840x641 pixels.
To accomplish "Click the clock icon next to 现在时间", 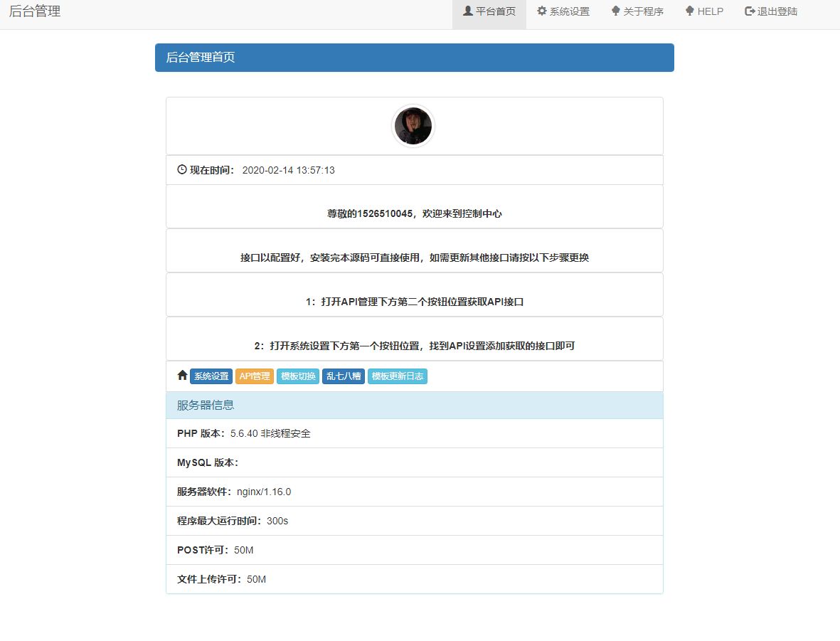I will click(x=182, y=170).
